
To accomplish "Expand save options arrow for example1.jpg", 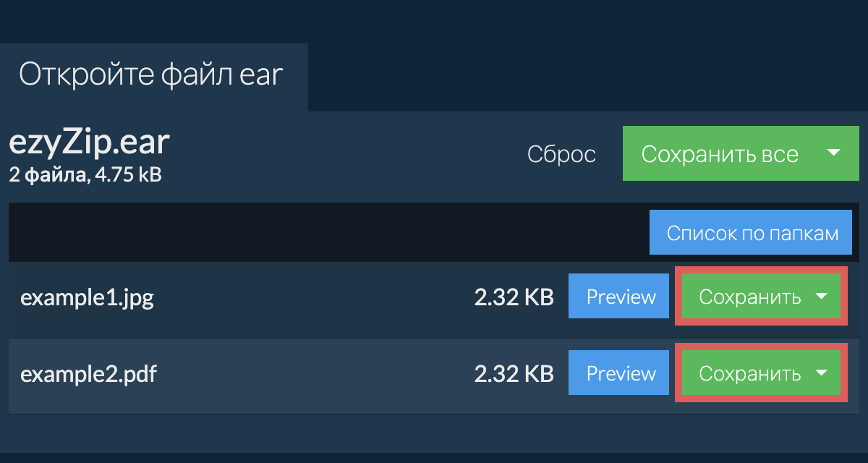I will (x=821, y=297).
